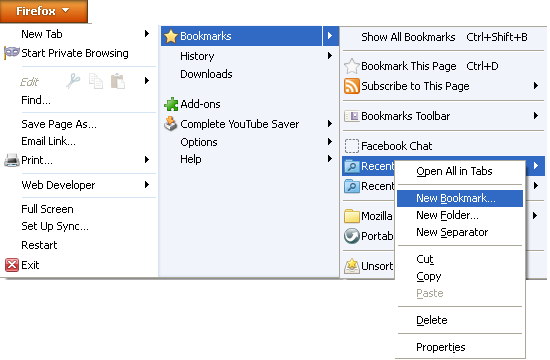This screenshot has height=360, width=550.
Task: Expand the Options submenu arrow
Action: (x=330, y=141)
